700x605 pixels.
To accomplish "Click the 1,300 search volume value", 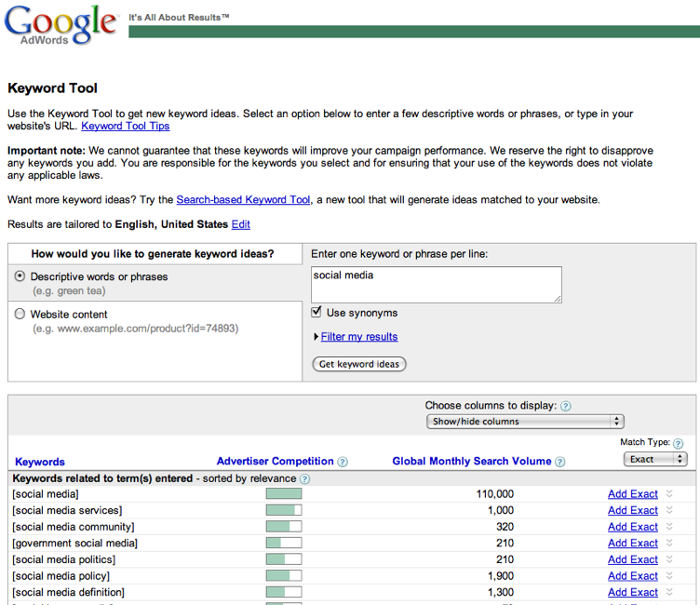I will 501,592.
